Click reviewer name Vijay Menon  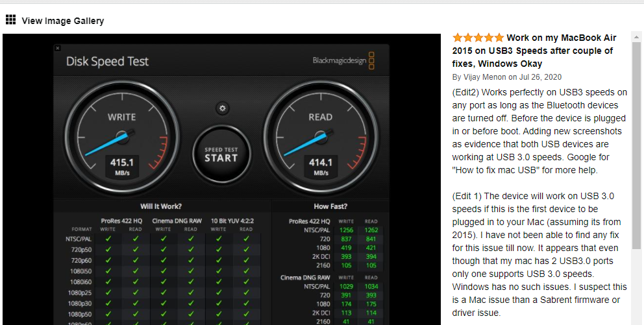484,77
